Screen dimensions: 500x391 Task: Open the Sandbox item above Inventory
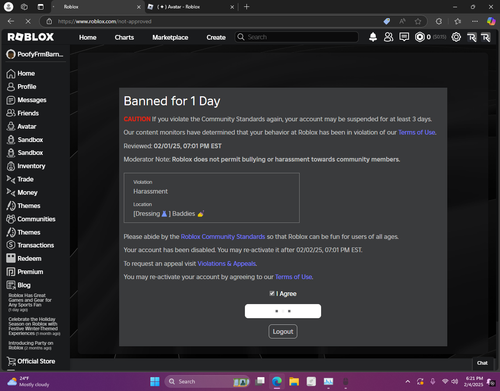pos(25,153)
